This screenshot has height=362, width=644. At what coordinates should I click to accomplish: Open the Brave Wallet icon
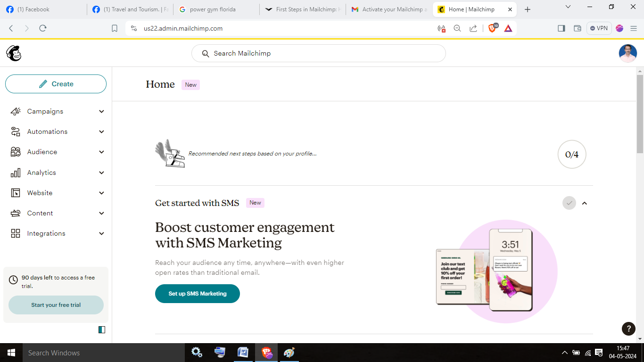point(577,28)
